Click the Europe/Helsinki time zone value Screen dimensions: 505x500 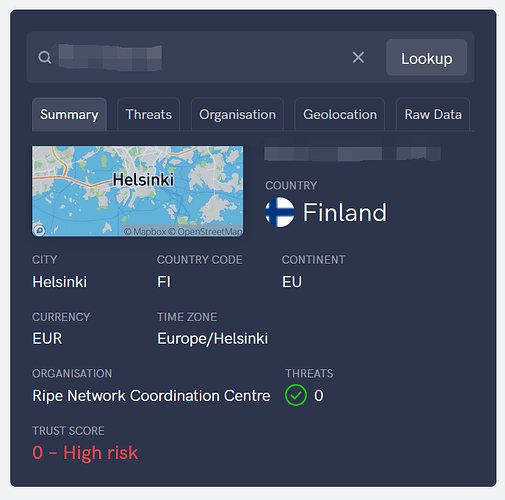pyautogui.click(x=213, y=339)
